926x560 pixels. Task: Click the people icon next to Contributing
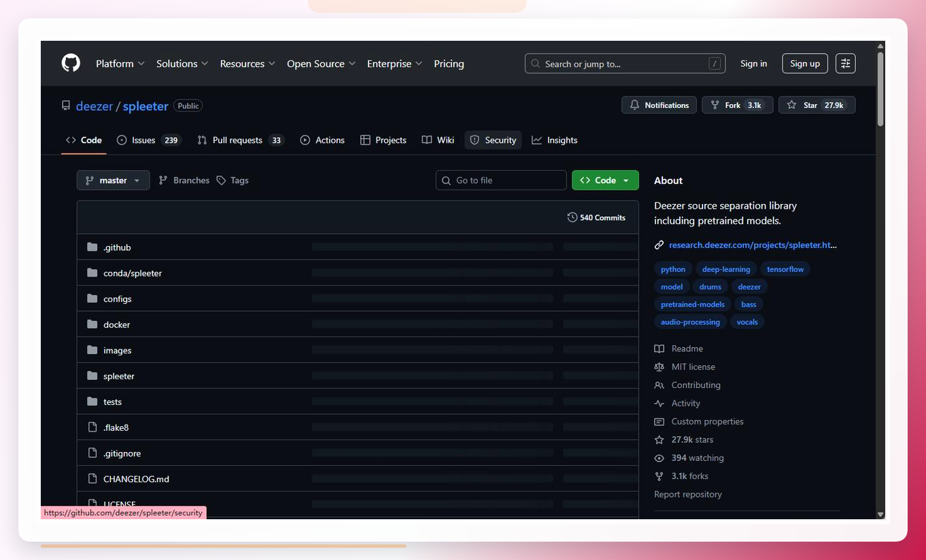point(659,385)
